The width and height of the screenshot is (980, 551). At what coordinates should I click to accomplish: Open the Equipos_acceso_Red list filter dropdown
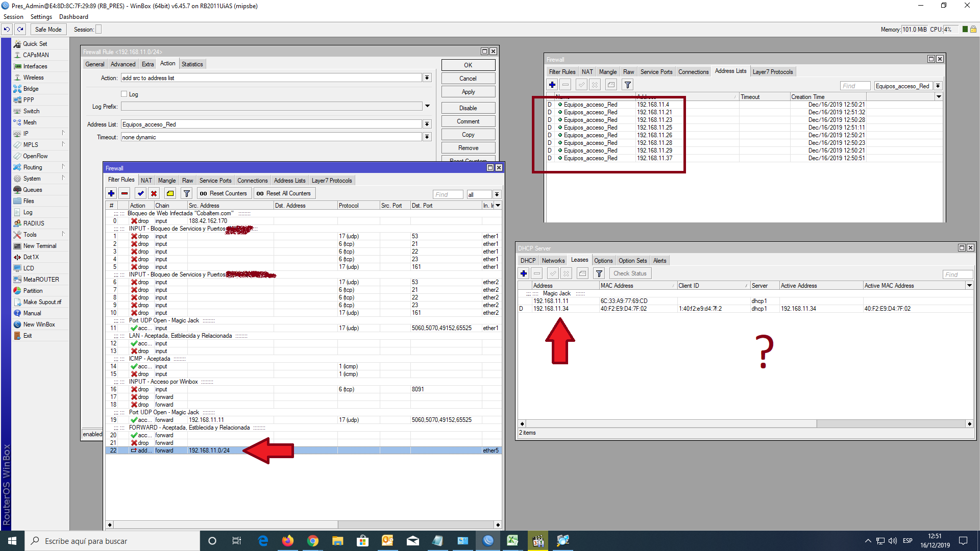[938, 86]
